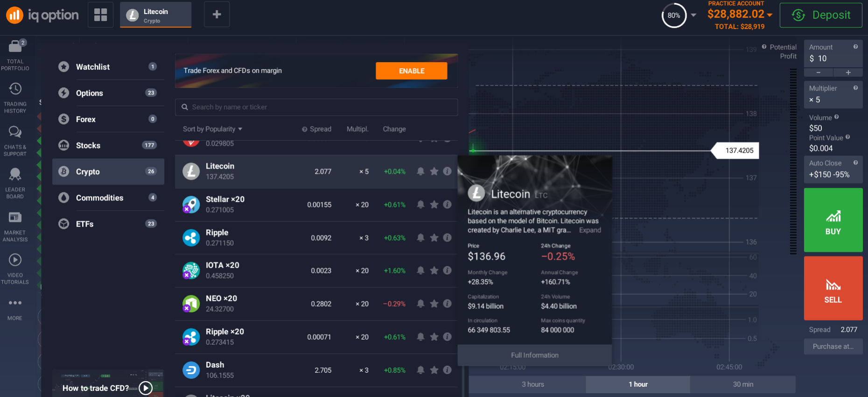868x397 pixels.
Task: Select the Crypto category
Action: 108,171
